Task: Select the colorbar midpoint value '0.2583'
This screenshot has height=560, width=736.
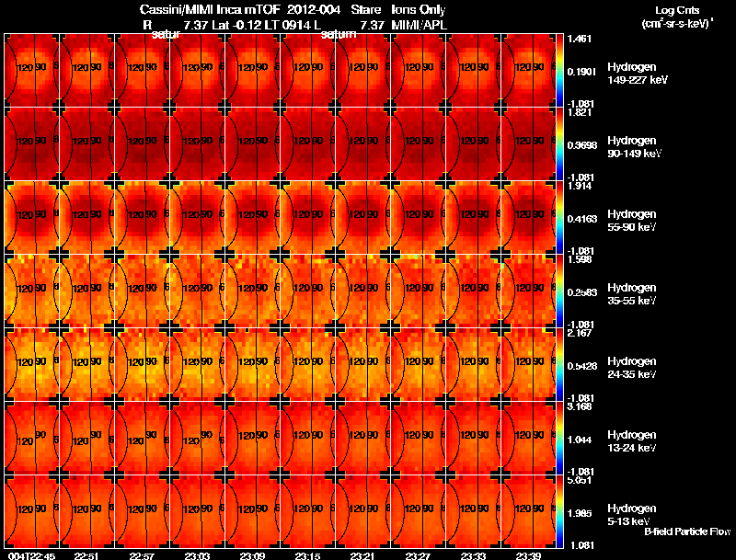Action: click(582, 292)
